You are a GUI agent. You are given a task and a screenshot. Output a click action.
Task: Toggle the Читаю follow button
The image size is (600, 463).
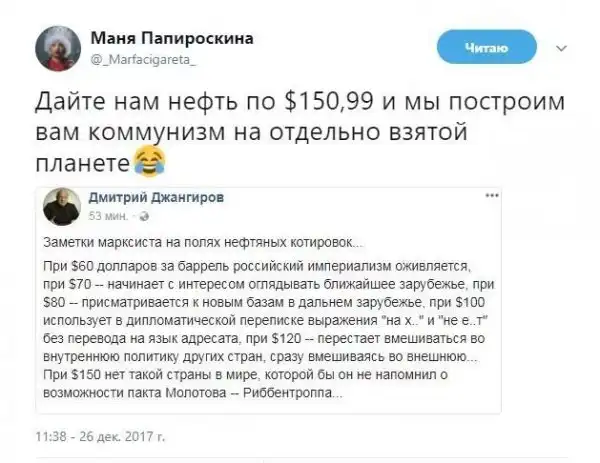(487, 47)
